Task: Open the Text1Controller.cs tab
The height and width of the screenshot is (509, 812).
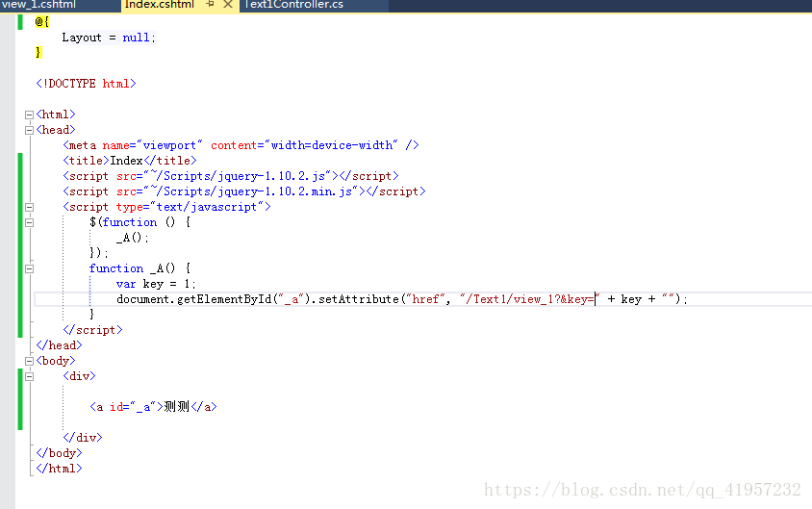Action: click(293, 5)
